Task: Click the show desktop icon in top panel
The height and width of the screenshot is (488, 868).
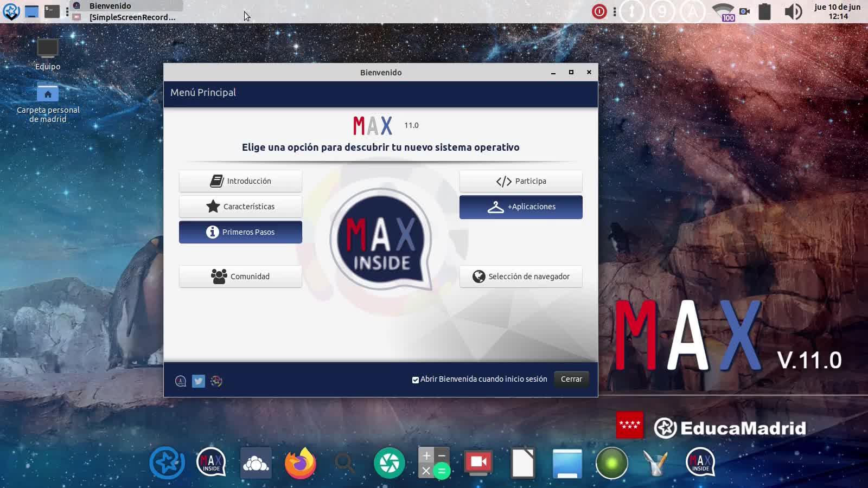Action: (32, 11)
